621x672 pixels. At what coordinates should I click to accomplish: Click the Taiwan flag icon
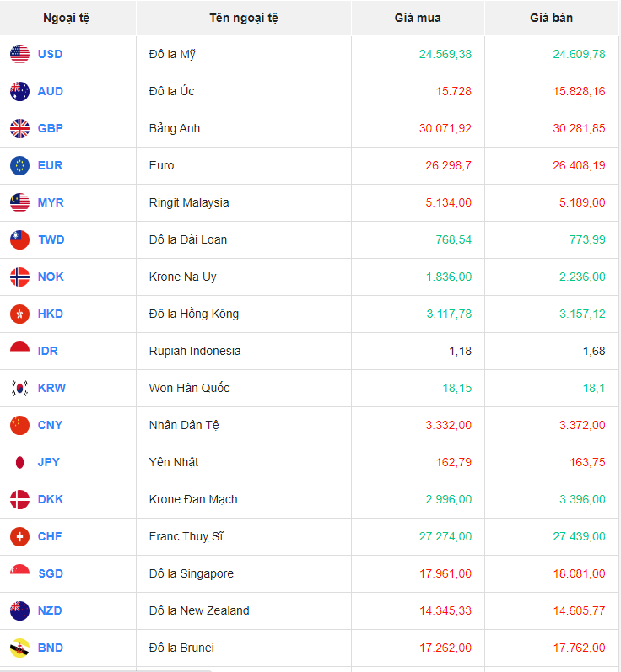(x=19, y=239)
